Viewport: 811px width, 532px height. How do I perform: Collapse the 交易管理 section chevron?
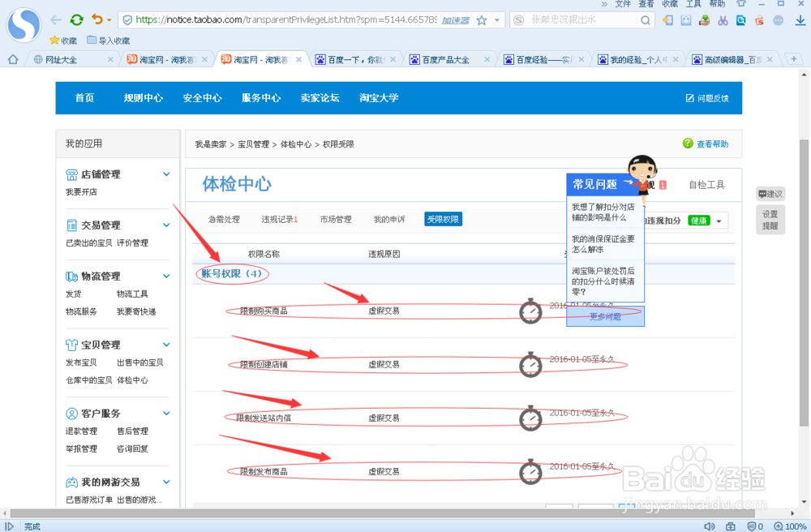pos(166,225)
